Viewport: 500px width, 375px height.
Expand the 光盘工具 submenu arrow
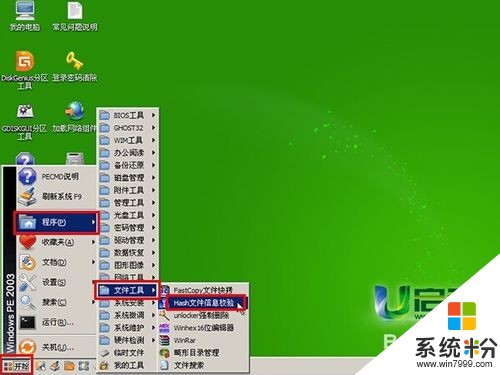point(154,215)
